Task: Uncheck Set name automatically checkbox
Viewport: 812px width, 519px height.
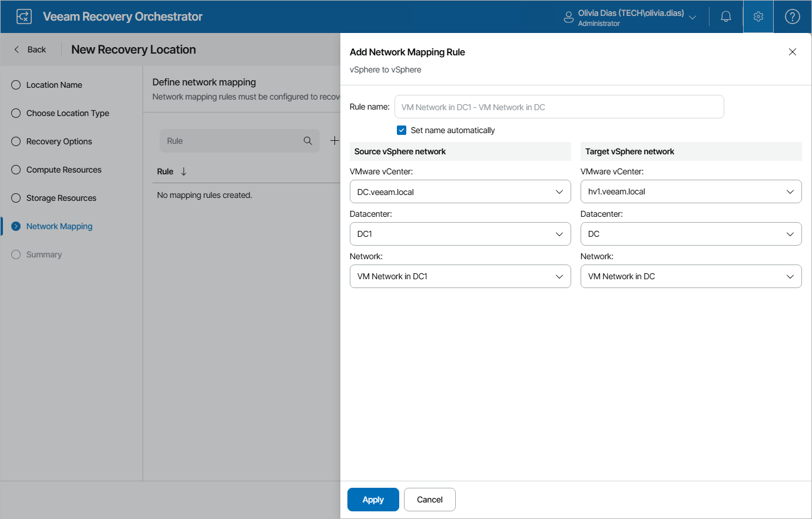Action: [x=402, y=130]
